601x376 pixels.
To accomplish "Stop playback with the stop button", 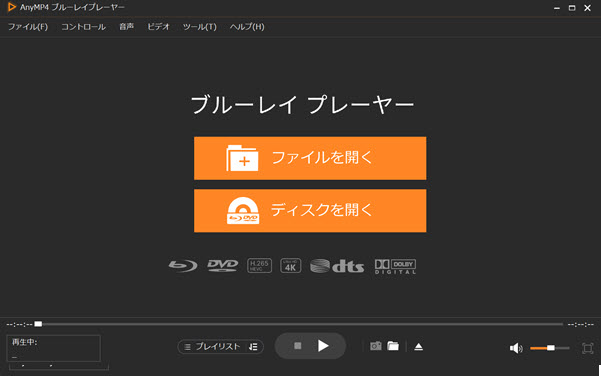I will point(297,346).
